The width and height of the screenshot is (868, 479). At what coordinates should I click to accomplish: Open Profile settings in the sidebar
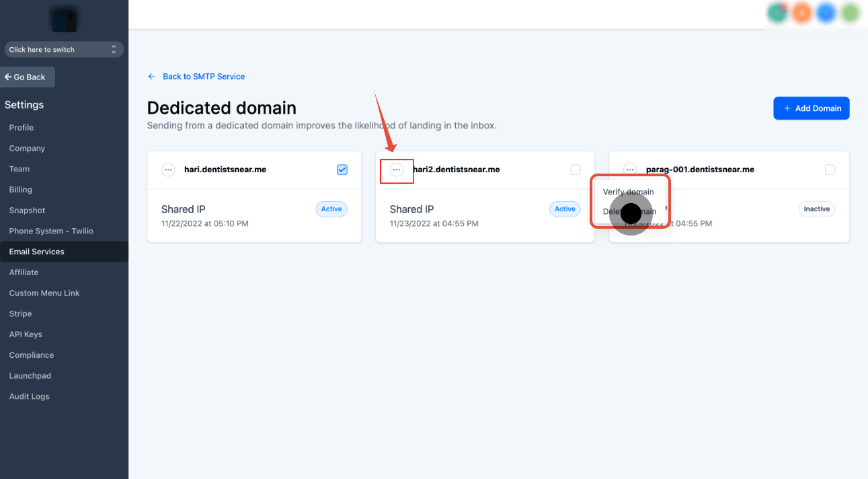pyautogui.click(x=22, y=127)
